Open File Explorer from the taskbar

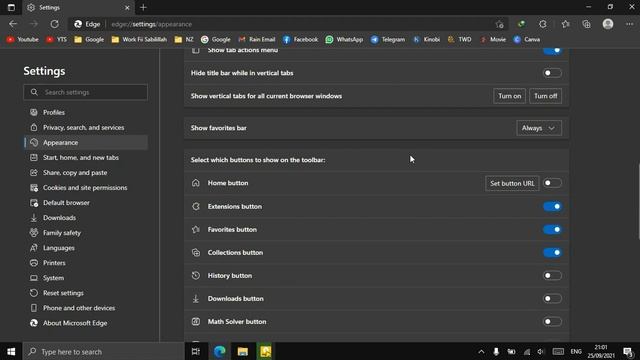243,351
